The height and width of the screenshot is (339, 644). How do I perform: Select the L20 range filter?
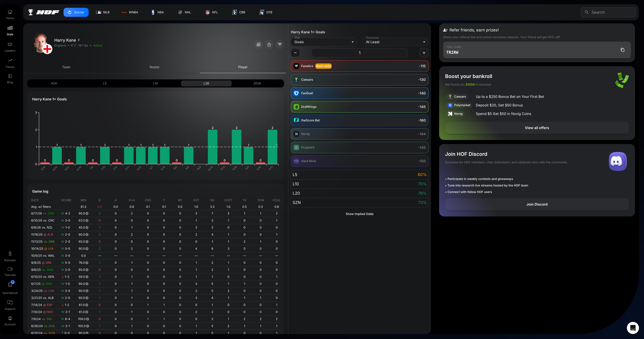[206, 83]
